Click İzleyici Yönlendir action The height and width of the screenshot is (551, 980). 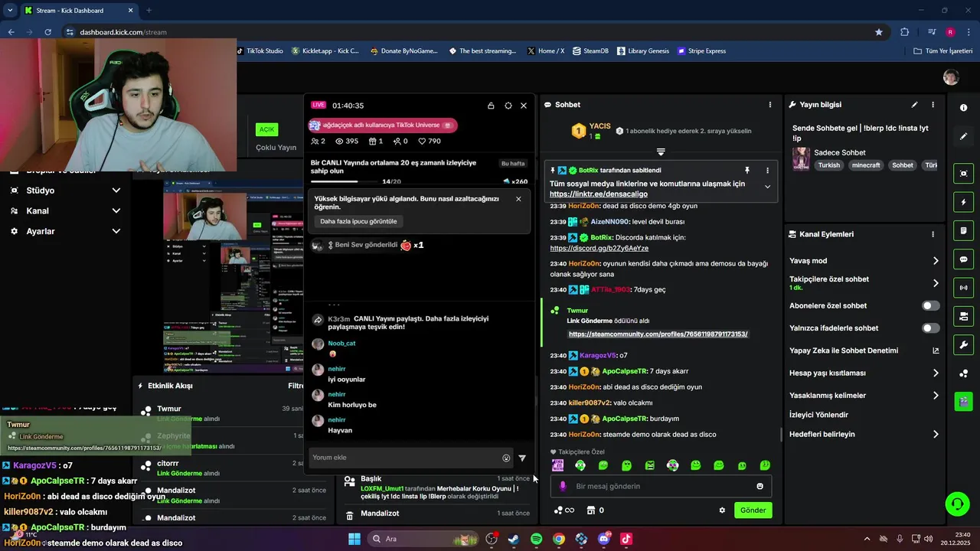[x=818, y=415]
